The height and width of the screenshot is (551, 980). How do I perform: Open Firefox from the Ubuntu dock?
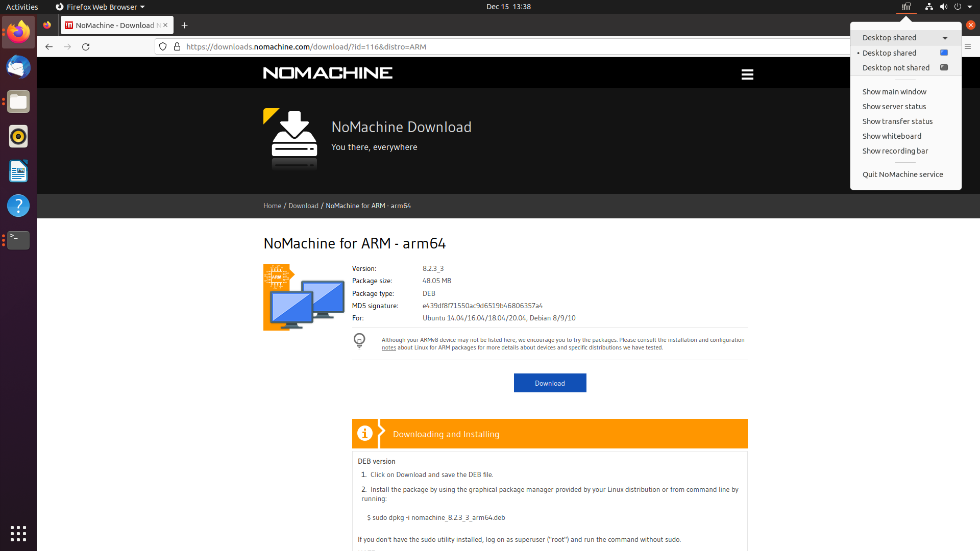click(18, 32)
